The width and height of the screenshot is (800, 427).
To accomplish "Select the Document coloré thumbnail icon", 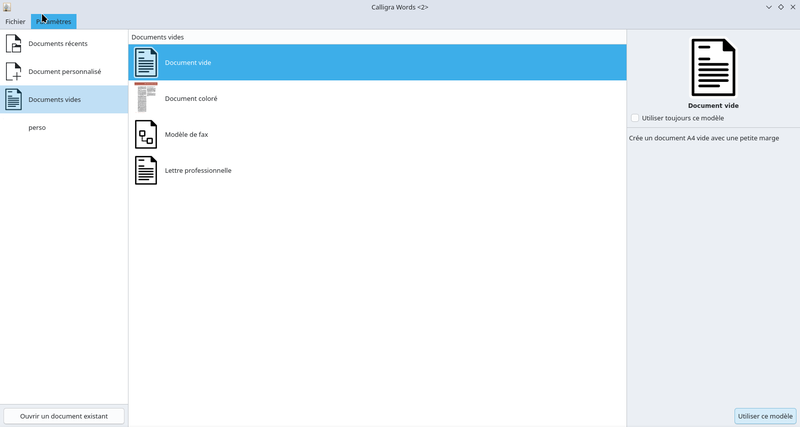I will 146,98.
